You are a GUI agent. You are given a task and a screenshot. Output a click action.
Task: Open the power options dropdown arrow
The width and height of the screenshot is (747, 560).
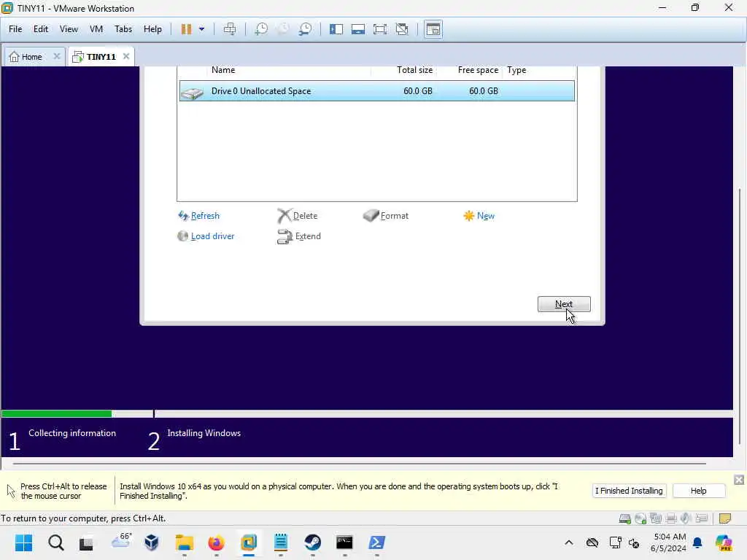pos(201,29)
